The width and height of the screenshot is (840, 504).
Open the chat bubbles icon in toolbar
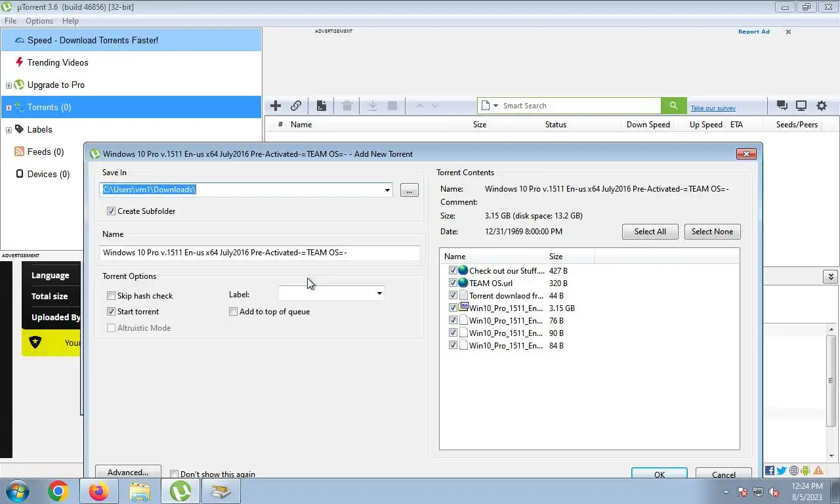[782, 106]
